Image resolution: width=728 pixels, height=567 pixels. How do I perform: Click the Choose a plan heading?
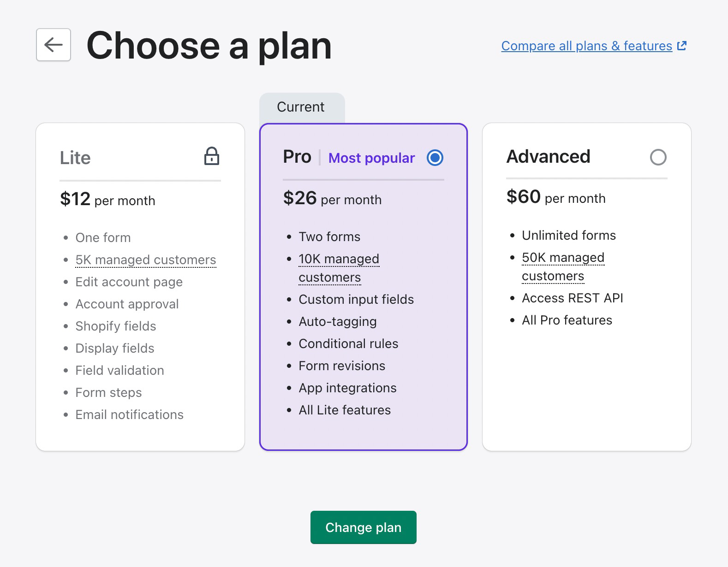pos(209,45)
